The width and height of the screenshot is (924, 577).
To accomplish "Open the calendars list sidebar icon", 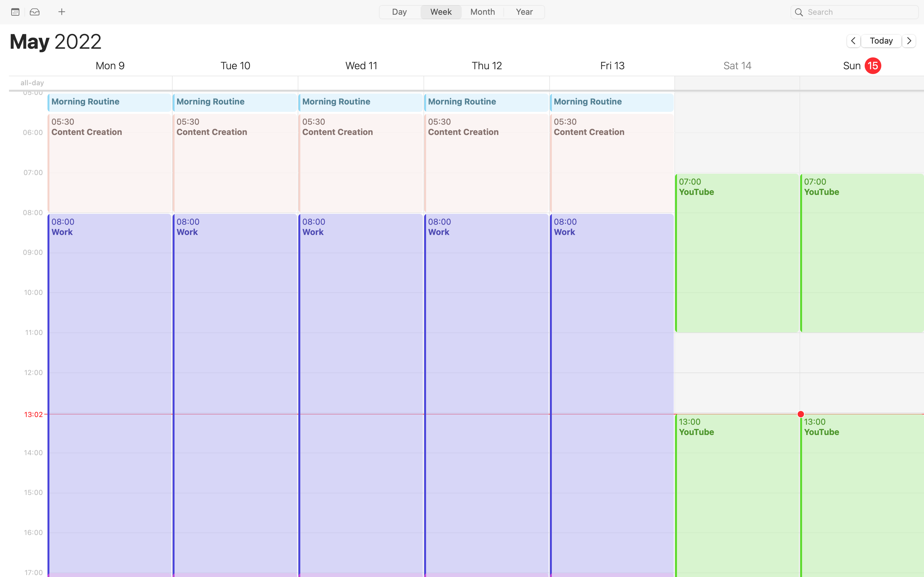I will tap(15, 12).
